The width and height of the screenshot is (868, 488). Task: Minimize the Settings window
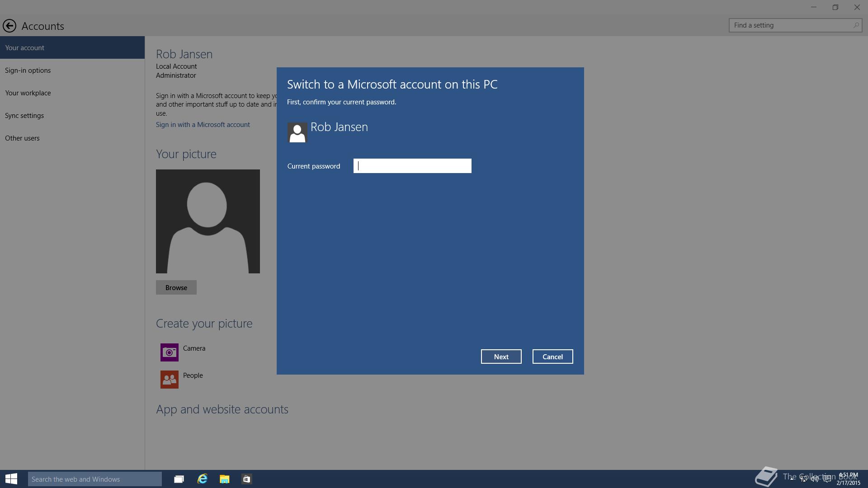[x=814, y=7]
